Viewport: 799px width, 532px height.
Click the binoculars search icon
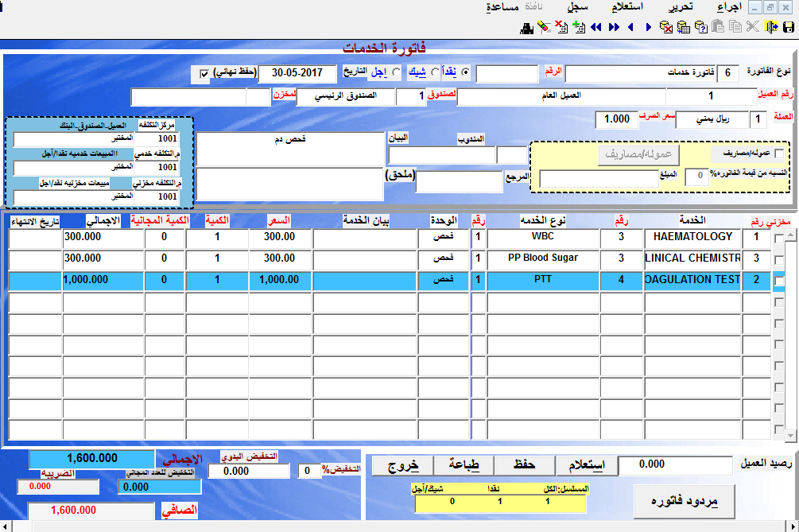click(x=526, y=27)
